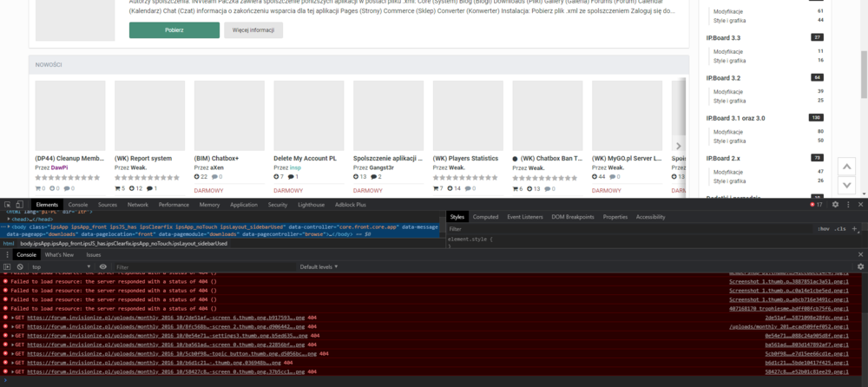The height and width of the screenshot is (387, 868).
Task: Click the Więcej informacji button
Action: point(253,30)
